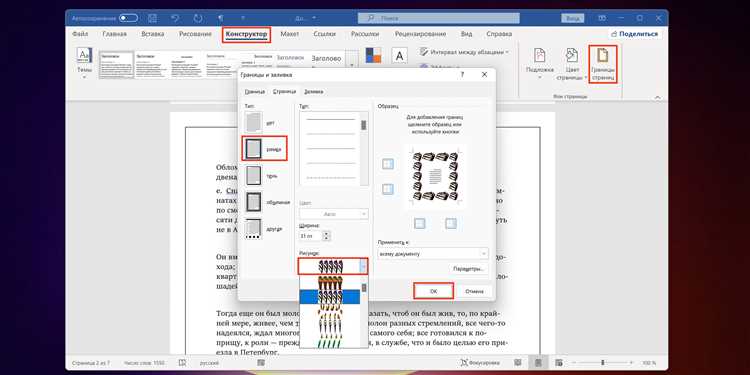Toggle left border button below preview
The height and width of the screenshot is (375, 750).
click(x=419, y=223)
